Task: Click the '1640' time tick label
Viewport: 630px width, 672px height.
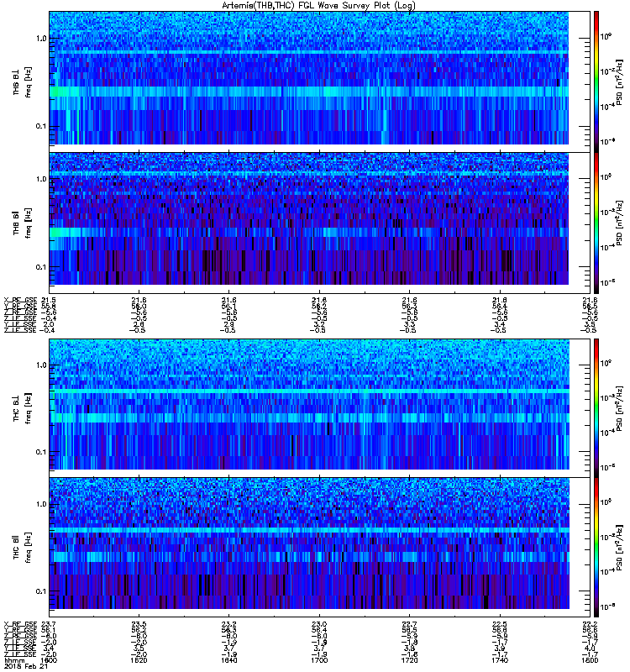Action: click(228, 660)
